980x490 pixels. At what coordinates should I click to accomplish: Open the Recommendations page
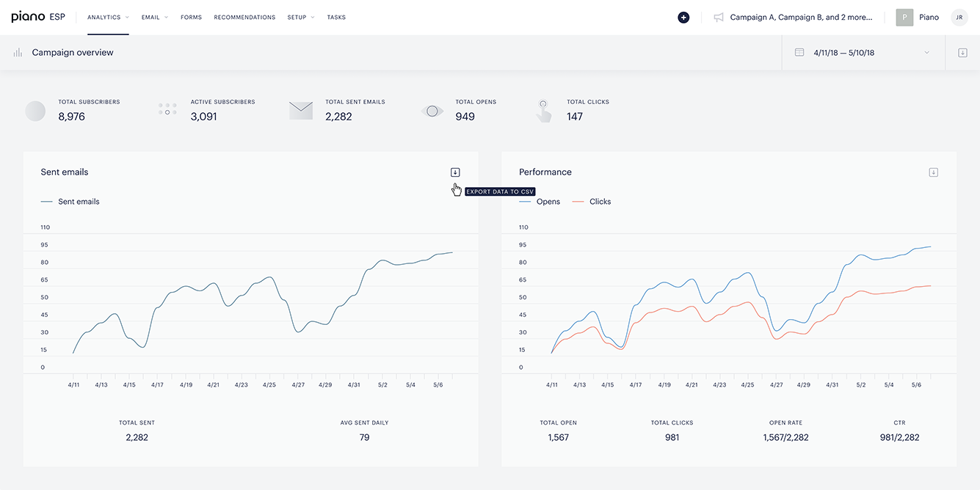[x=244, y=18]
